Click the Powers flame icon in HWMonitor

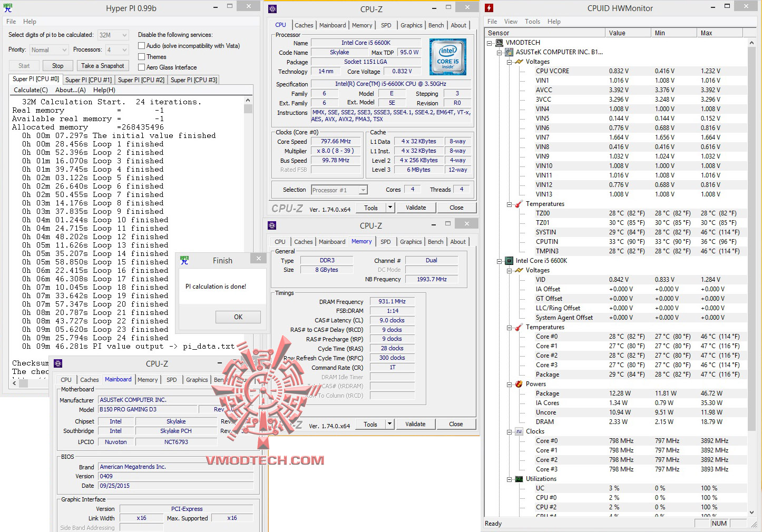(x=519, y=384)
